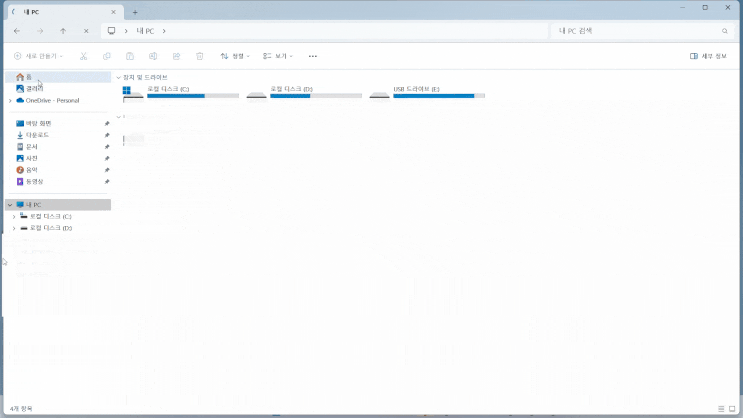
Task: Collapse the 내 PC tree node
Action: tap(10, 205)
